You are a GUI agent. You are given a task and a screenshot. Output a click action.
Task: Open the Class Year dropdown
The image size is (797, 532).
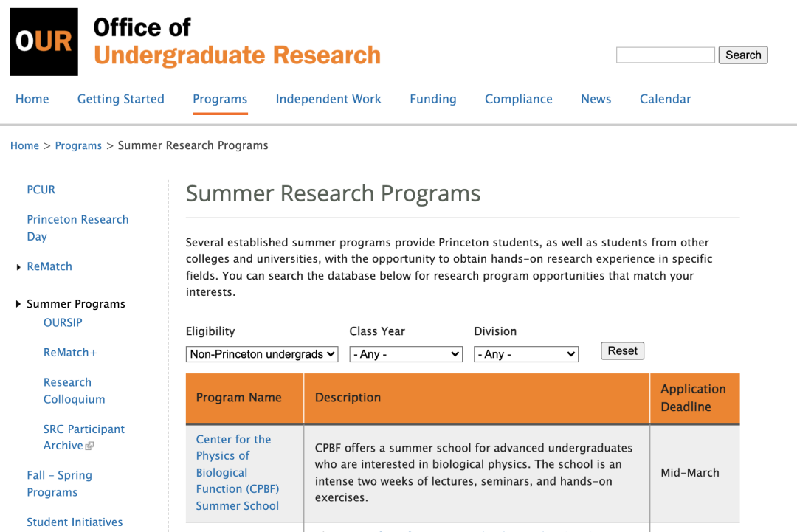coord(406,354)
